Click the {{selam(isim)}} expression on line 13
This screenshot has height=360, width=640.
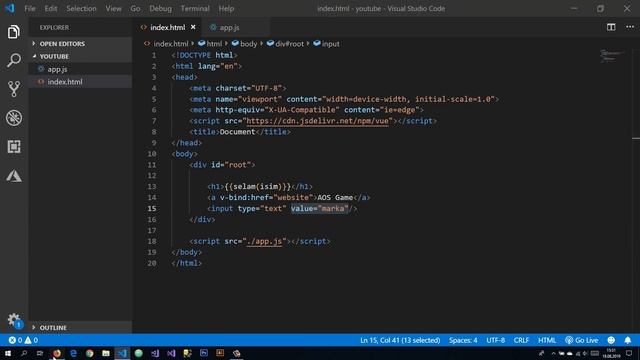point(258,187)
